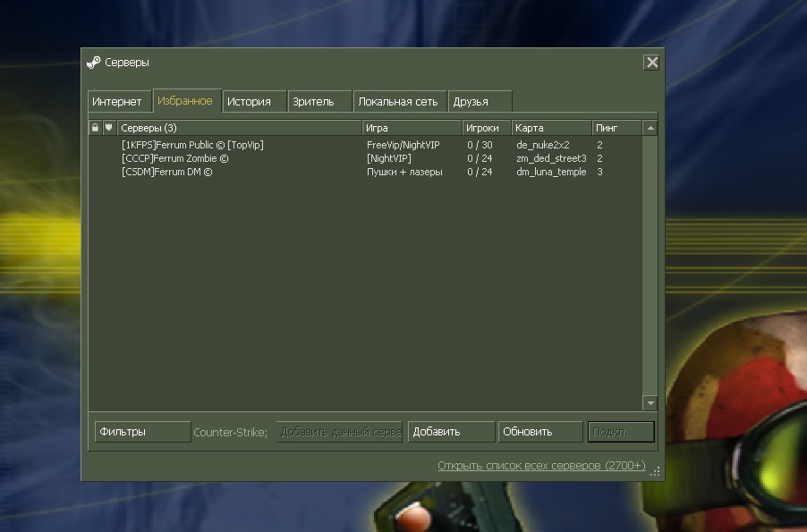Open the full server list link

coord(541,466)
